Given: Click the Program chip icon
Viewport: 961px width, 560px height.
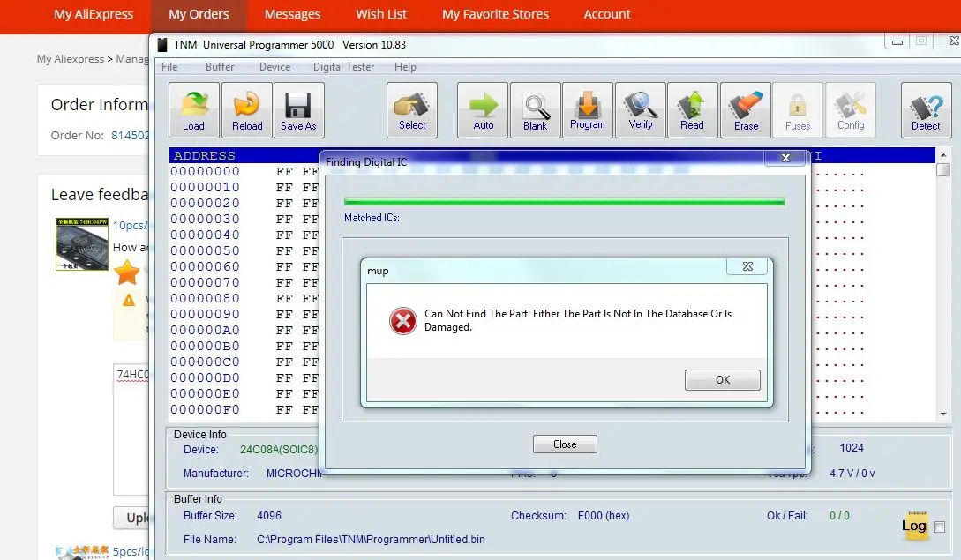Looking at the screenshot, I should [x=587, y=110].
